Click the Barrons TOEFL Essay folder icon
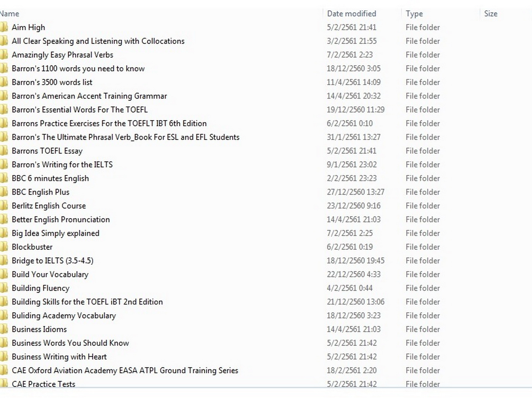This screenshot has height=398, width=532. 4,151
